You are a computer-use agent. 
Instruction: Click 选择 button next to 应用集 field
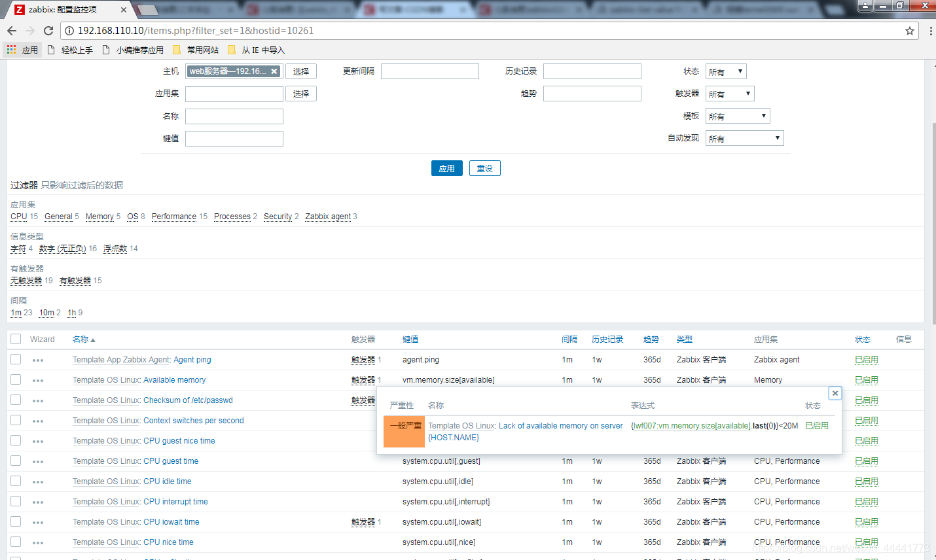coord(301,94)
